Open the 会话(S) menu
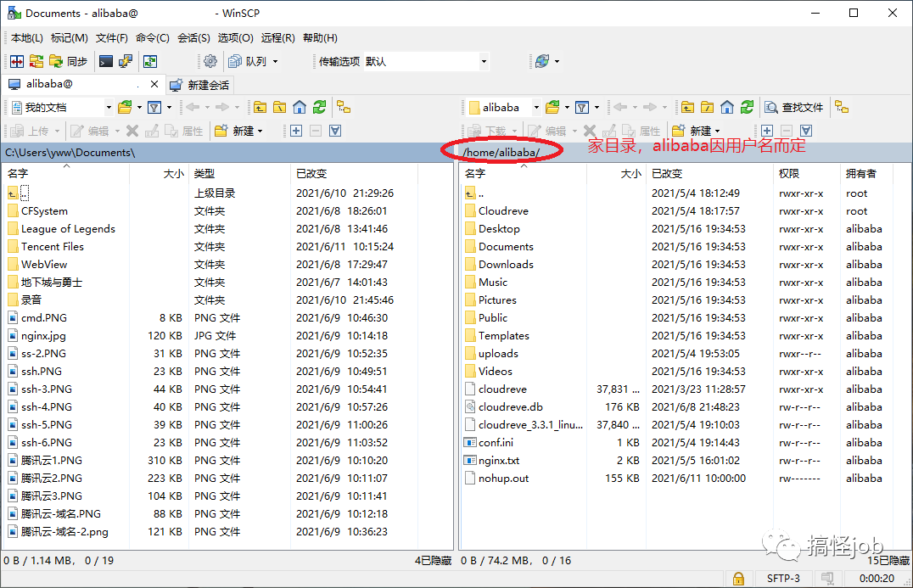This screenshot has height=588, width=913. [193, 38]
